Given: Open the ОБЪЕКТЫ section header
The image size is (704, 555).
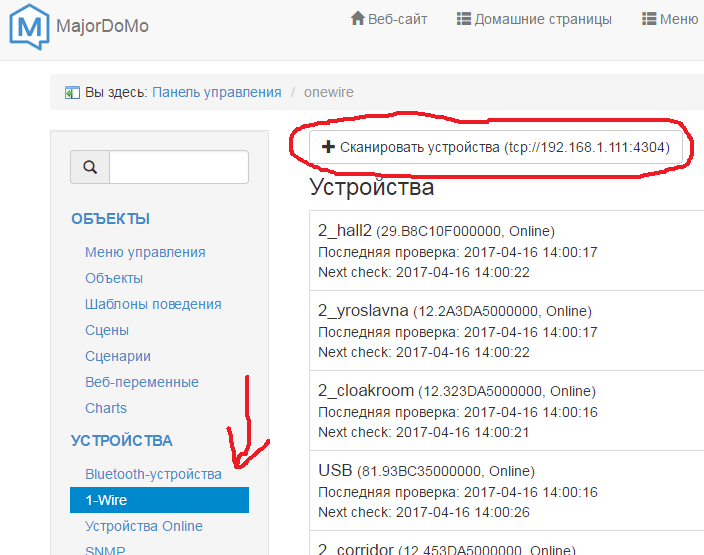Looking at the screenshot, I should [x=110, y=219].
